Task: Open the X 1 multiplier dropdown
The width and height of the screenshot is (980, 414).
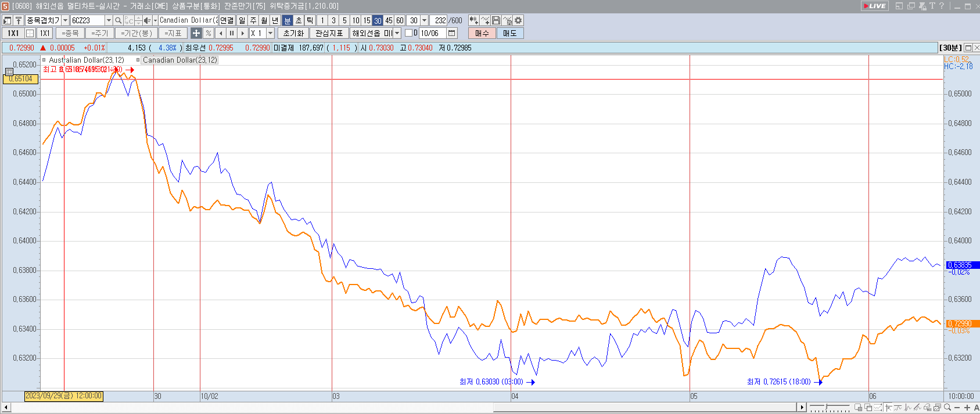Action: (x=270, y=33)
